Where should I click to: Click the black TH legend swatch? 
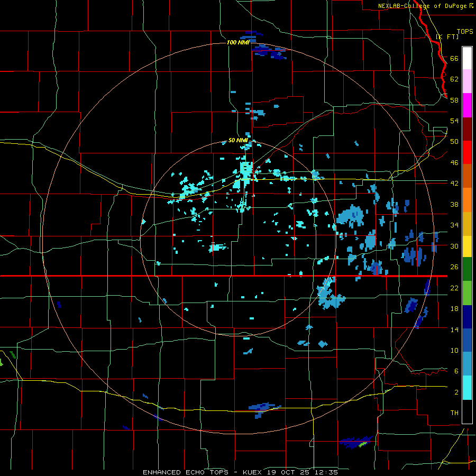tap(467, 411)
